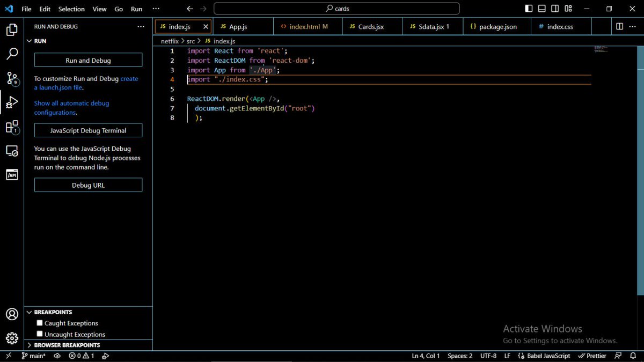644x362 pixels.
Task: Open Run and Debug panel more actions
Action: [x=141, y=26]
